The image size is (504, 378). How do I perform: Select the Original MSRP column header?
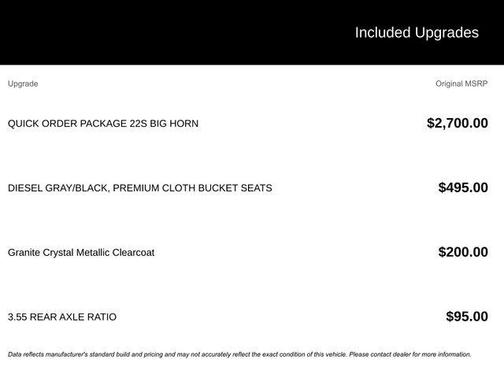point(461,83)
